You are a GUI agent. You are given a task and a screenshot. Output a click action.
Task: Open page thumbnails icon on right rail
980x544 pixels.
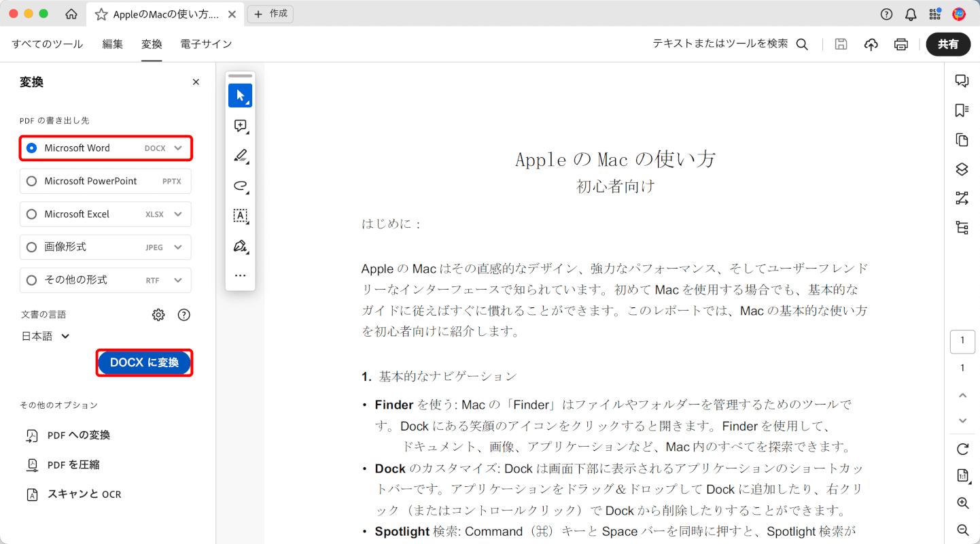point(962,140)
